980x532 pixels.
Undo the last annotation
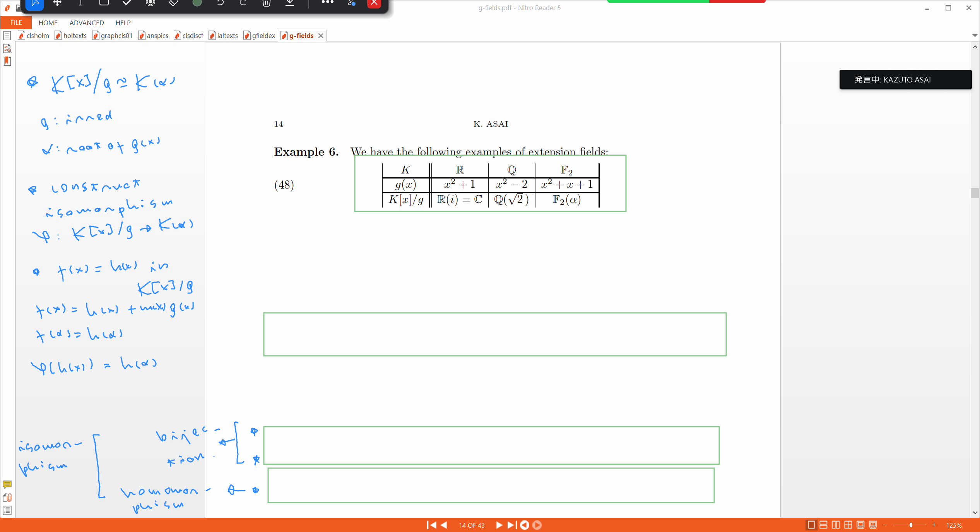[x=221, y=2]
